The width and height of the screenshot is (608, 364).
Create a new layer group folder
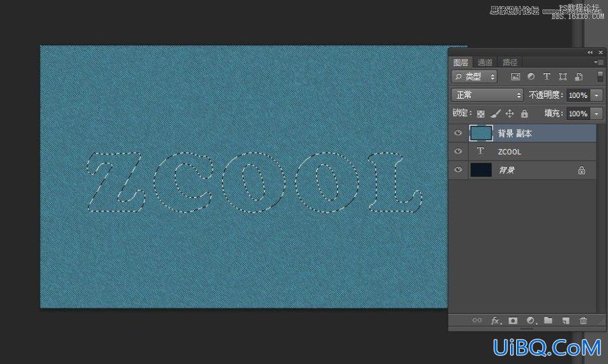(548, 320)
